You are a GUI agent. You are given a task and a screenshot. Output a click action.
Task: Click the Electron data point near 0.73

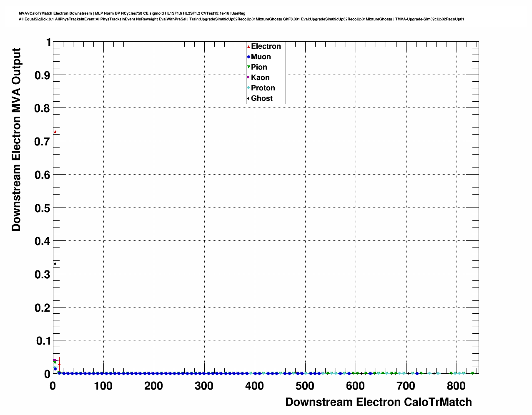55,132
